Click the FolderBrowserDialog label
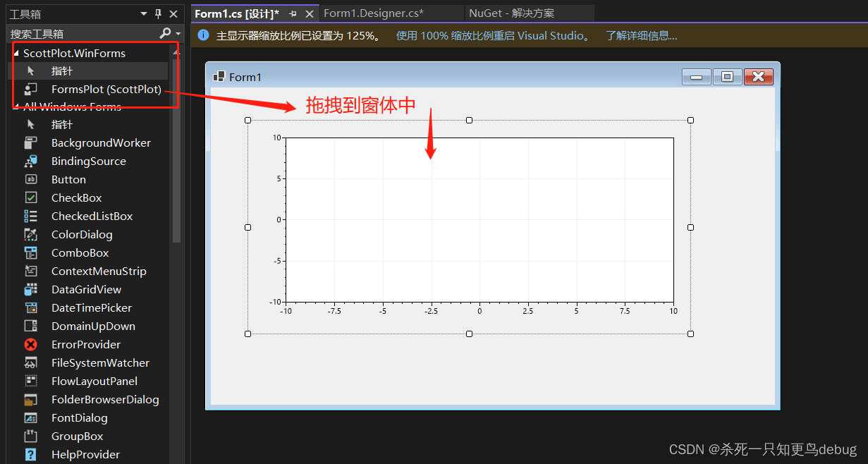The image size is (868, 464). (105, 400)
